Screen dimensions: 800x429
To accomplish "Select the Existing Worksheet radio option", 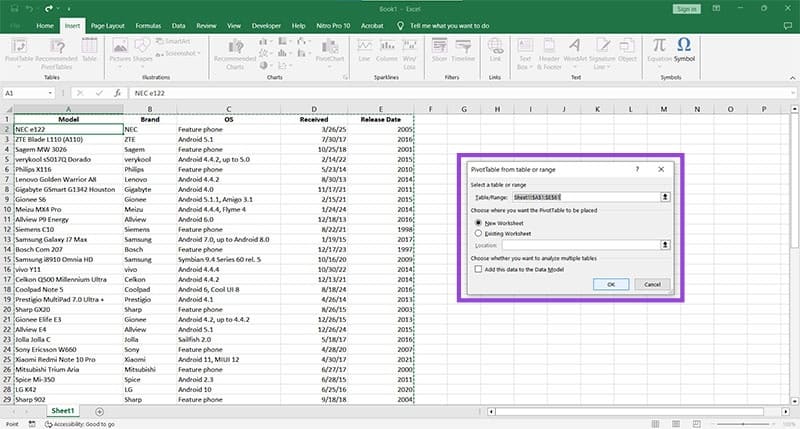I will (479, 232).
